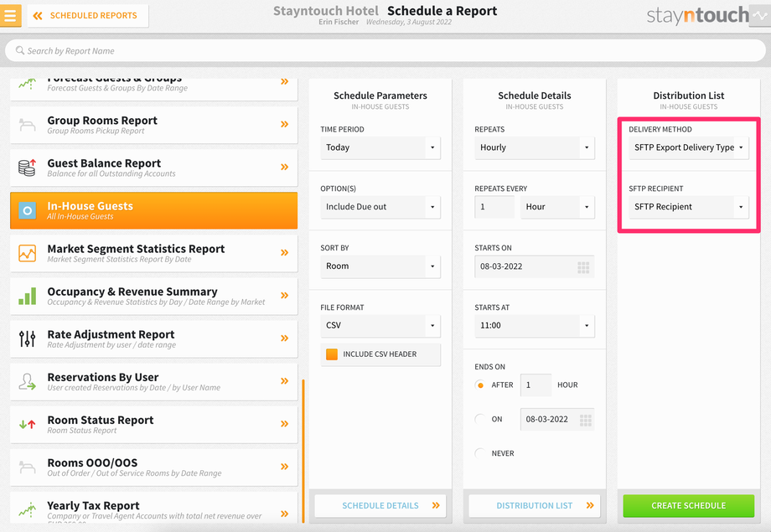
Task: Click the search magnifier icon
Action: tap(19, 50)
